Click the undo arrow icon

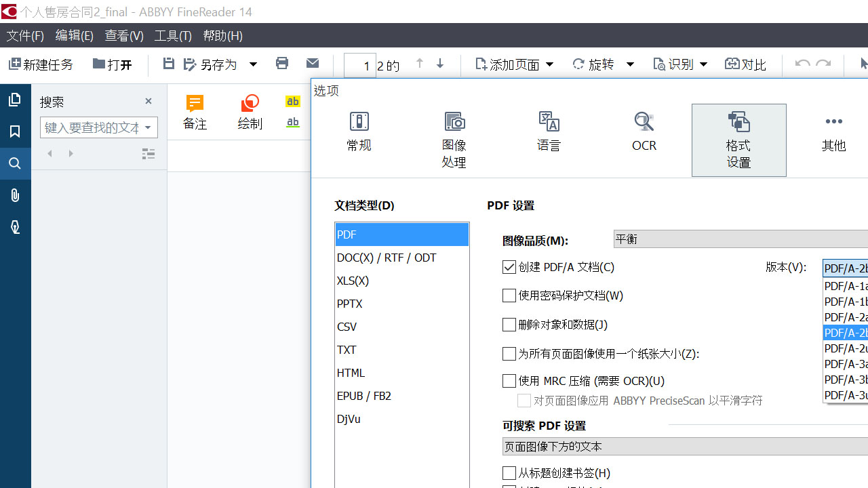[802, 63]
